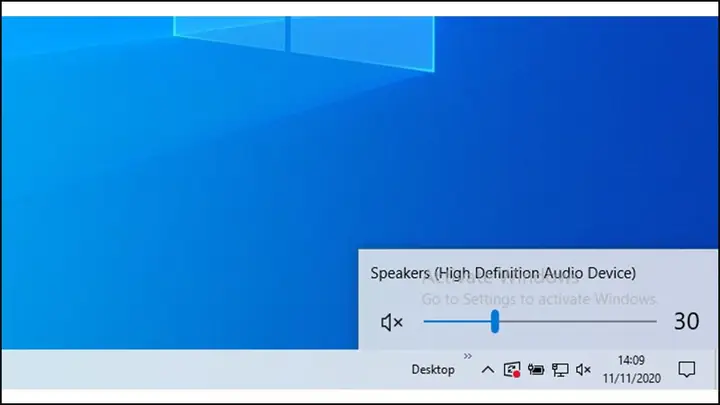The height and width of the screenshot is (405, 720).
Task: Open the clock showing 14:09
Action: coord(631,360)
